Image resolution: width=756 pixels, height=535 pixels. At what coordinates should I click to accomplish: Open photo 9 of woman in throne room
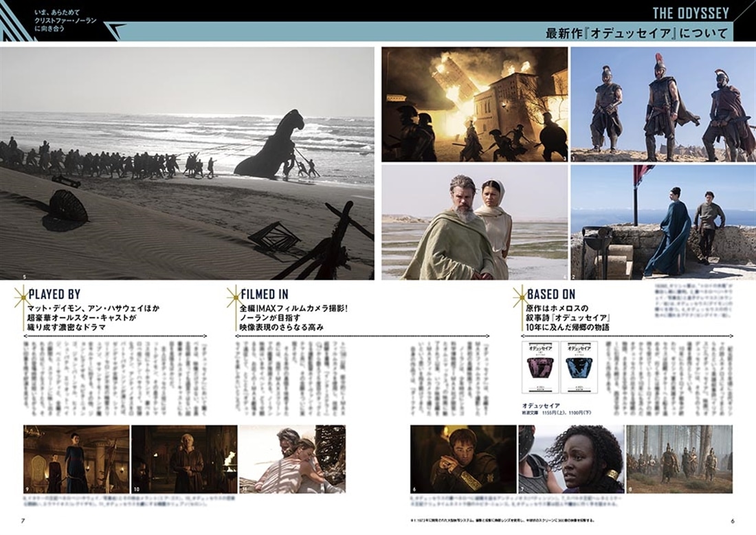pyautogui.click(x=76, y=459)
